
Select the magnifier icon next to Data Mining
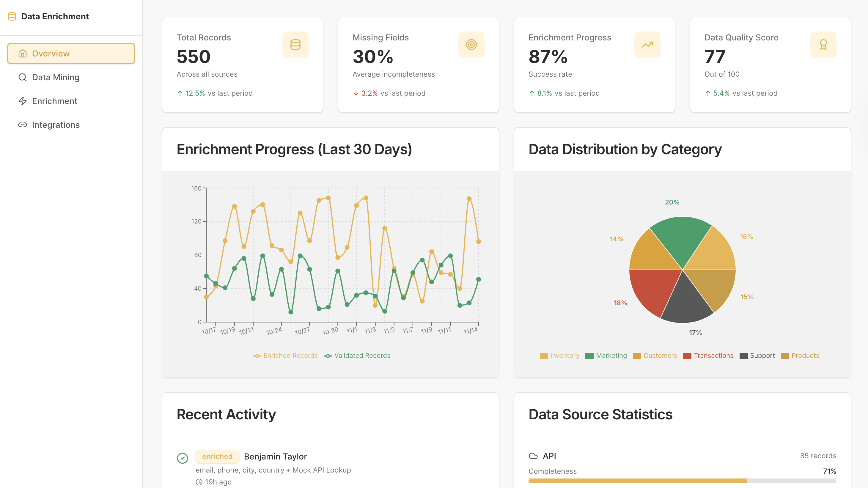point(23,77)
